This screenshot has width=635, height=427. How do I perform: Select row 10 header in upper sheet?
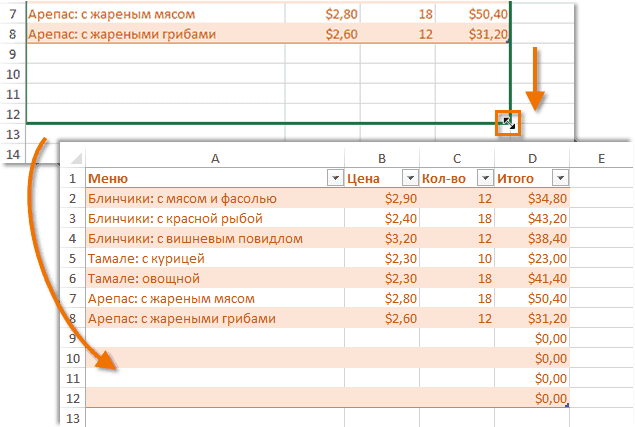click(x=13, y=74)
